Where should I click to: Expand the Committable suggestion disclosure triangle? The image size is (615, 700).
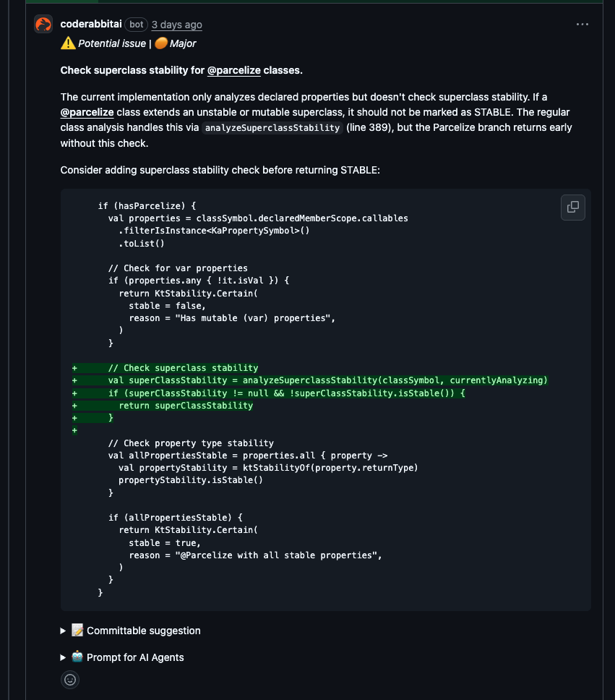coord(64,631)
